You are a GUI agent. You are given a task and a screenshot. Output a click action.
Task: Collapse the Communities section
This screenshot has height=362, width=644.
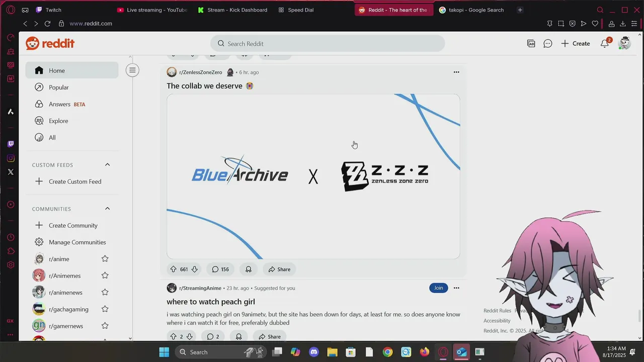coord(107,209)
